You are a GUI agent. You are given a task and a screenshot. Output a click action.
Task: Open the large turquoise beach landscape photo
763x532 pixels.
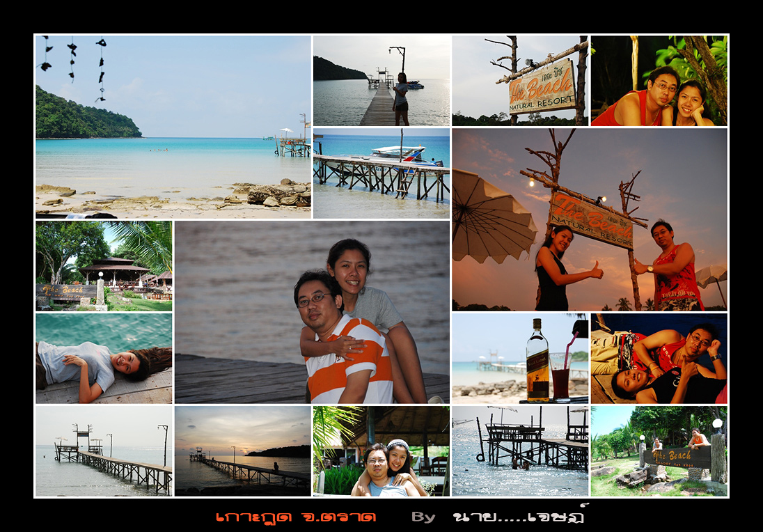click(x=173, y=127)
